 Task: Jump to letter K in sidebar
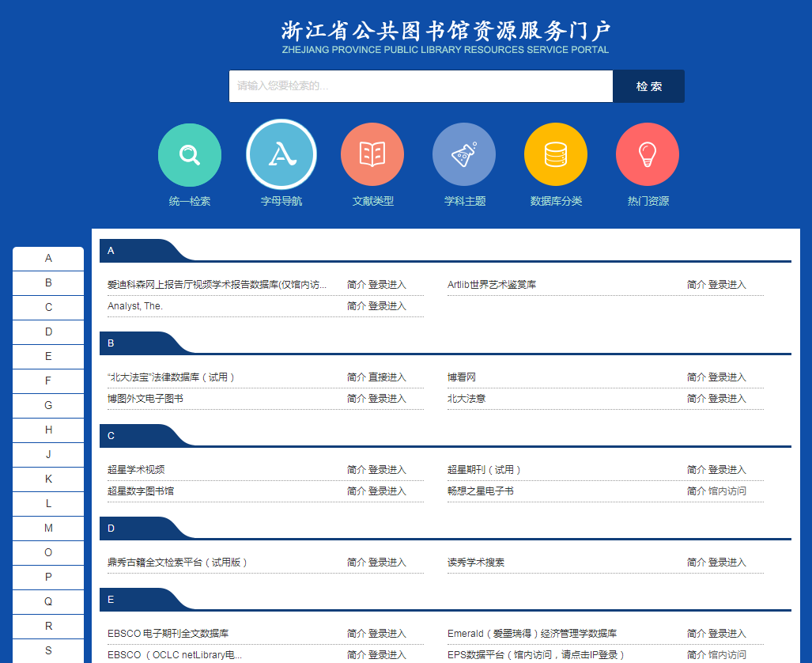tap(48, 479)
